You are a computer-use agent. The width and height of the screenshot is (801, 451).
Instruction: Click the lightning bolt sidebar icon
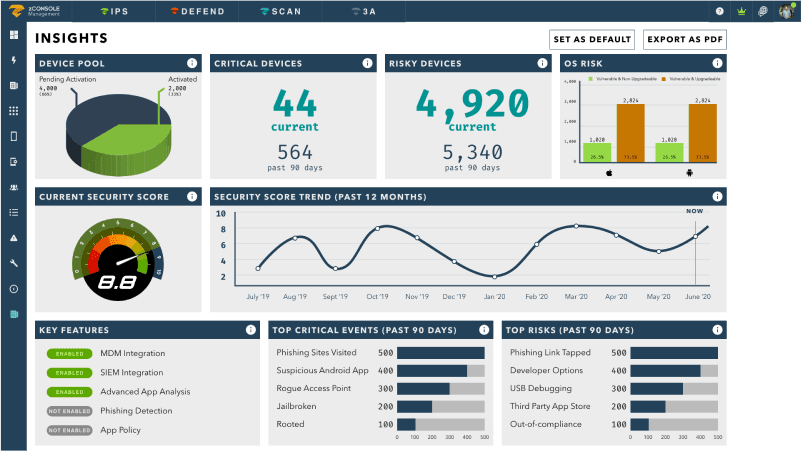click(14, 60)
